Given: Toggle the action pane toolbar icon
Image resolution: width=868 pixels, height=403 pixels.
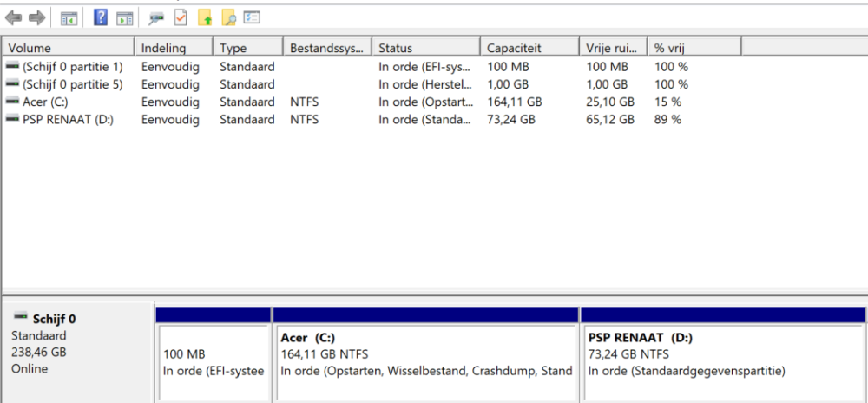Looking at the screenshot, I should click(x=124, y=18).
